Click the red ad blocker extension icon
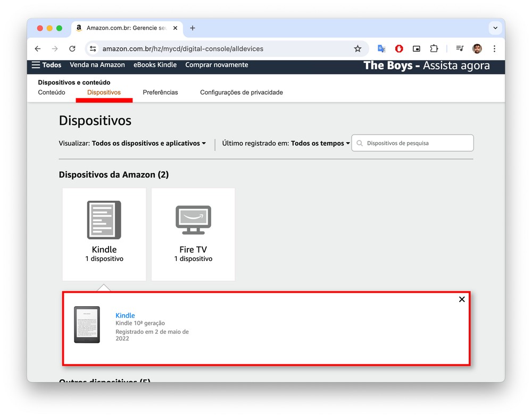This screenshot has width=532, height=418. [399, 48]
